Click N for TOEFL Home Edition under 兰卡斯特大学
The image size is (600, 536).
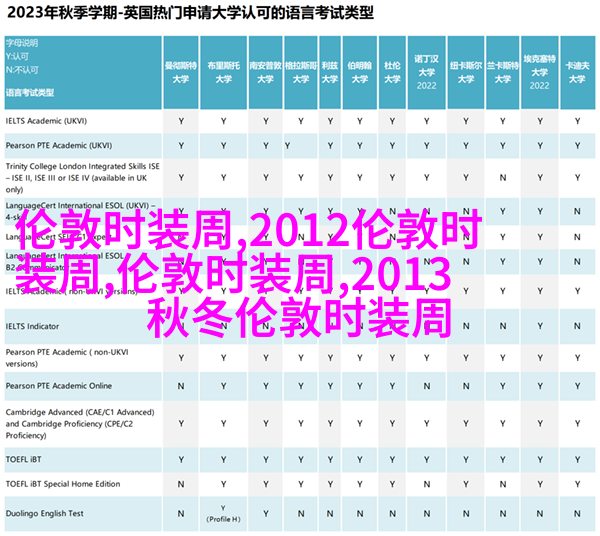(x=502, y=484)
